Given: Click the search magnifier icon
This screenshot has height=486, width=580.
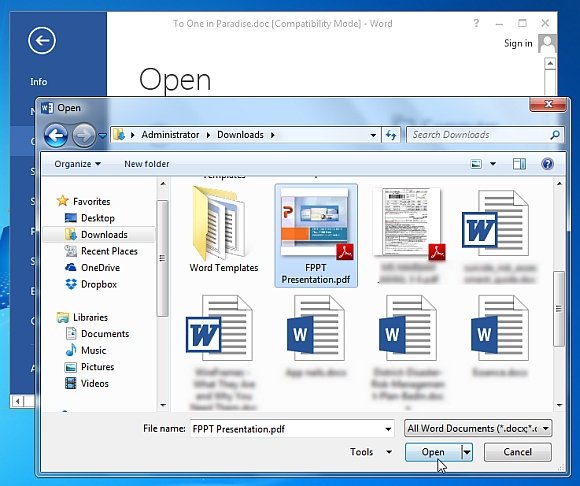Looking at the screenshot, I should point(554,135).
